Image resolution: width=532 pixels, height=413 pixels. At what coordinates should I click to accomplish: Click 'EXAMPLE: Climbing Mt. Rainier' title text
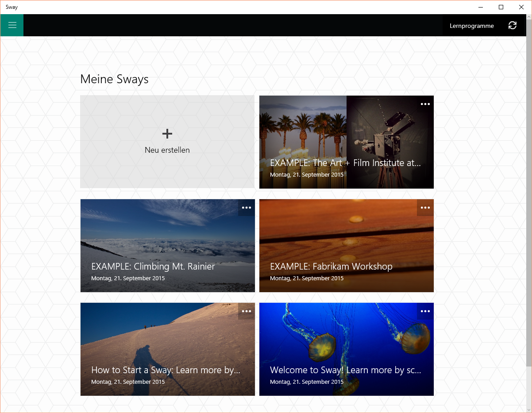(153, 266)
